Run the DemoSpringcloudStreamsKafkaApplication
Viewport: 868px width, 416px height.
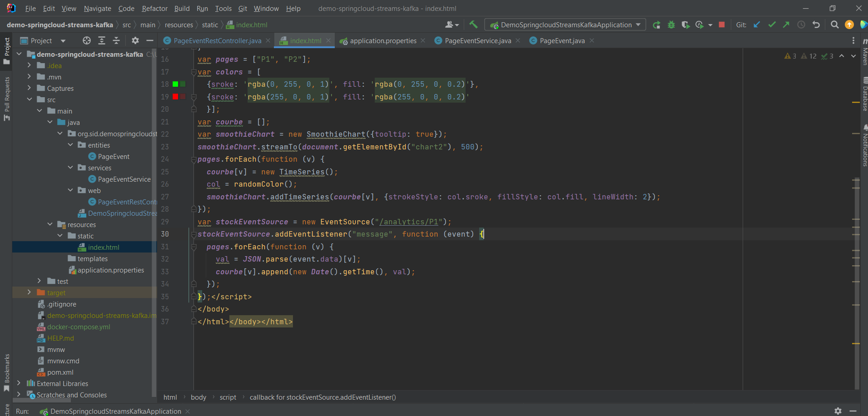pos(657,25)
